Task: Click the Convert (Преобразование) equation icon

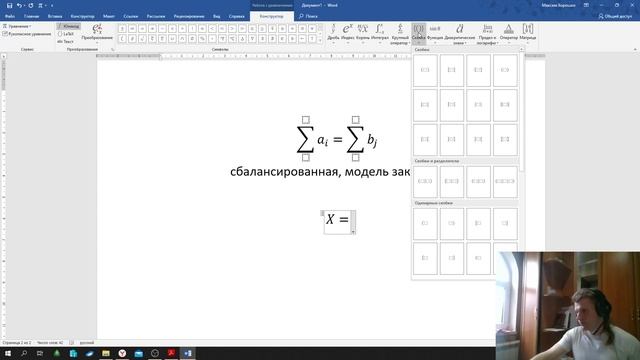Action: pos(97,29)
